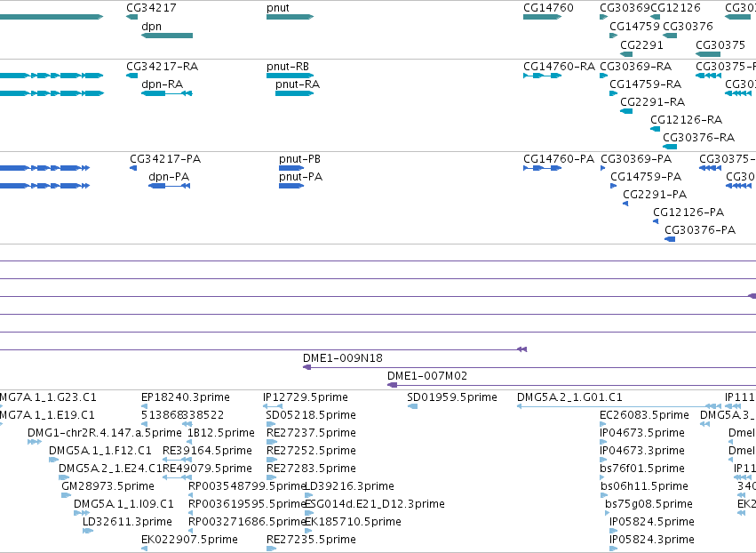Select the 1B12.5prime EST label
The image size is (756, 553).
pos(221,433)
